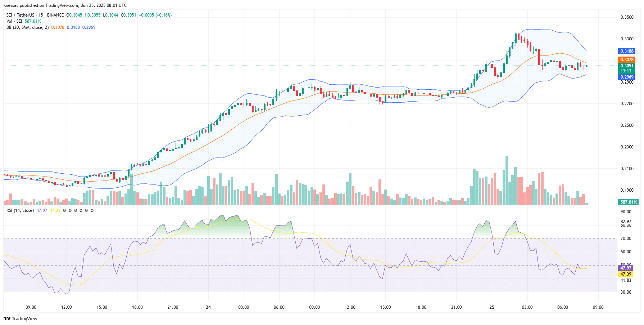
Task: Click the 0.2100 price axis label
Action: (x=627, y=169)
